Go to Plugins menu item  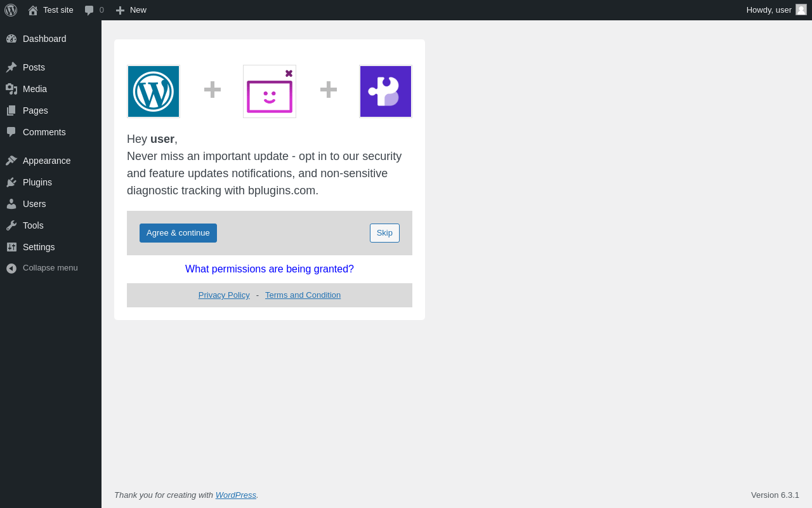[x=51, y=182]
